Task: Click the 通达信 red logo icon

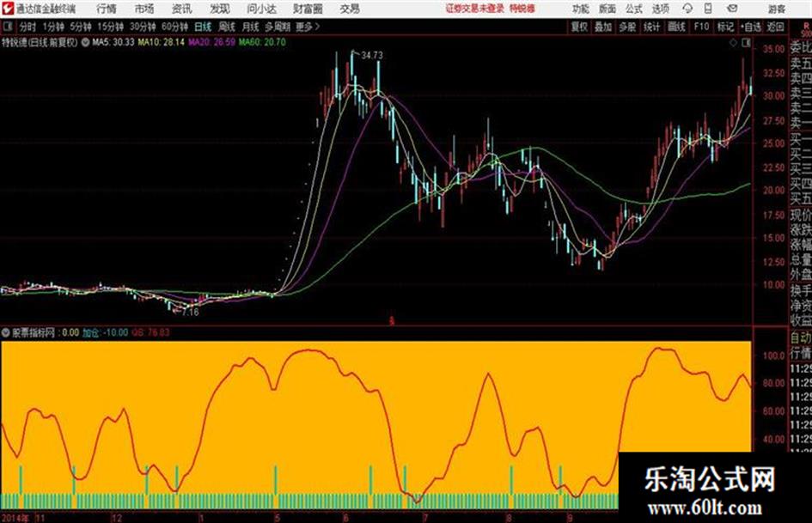Action: click(x=7, y=9)
